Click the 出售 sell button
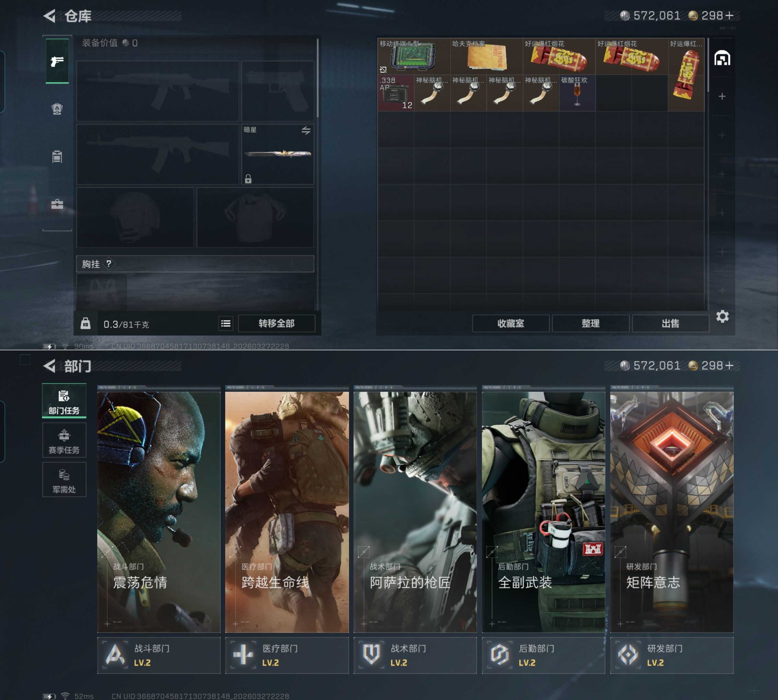 click(670, 323)
